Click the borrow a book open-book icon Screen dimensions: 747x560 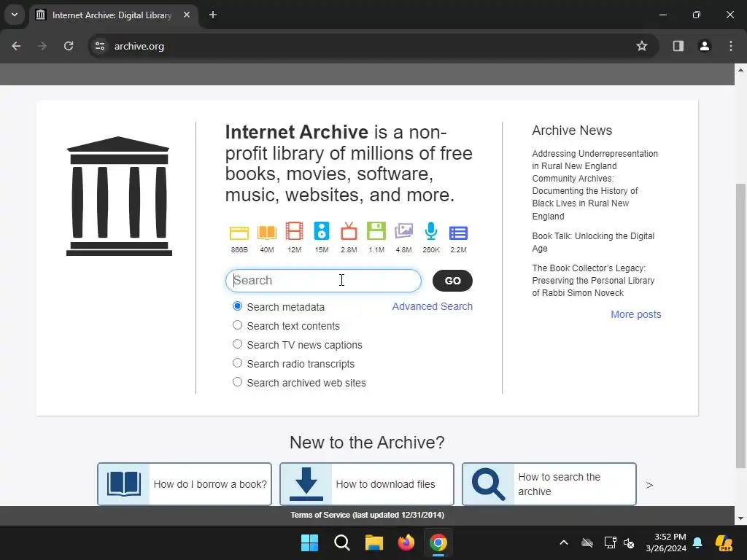click(124, 484)
